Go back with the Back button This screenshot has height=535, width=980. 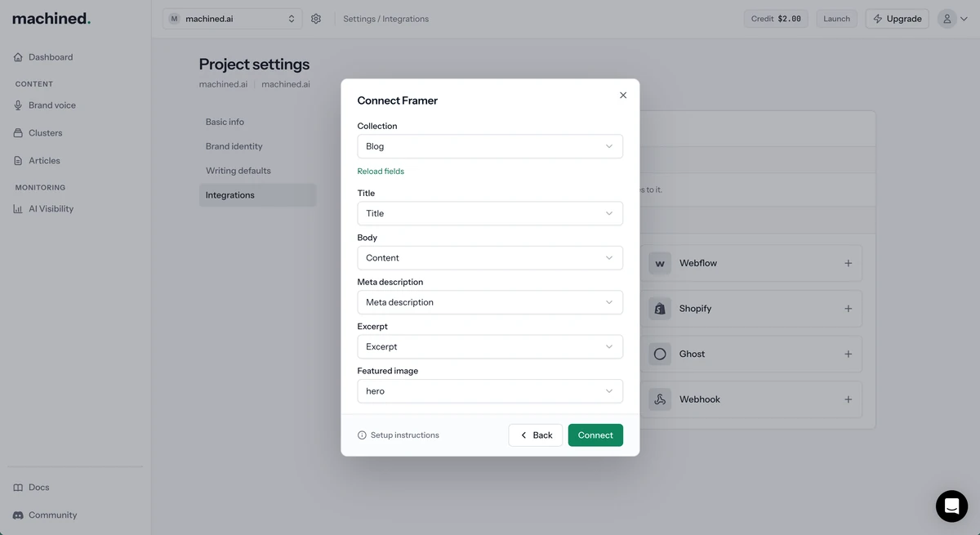click(x=536, y=435)
